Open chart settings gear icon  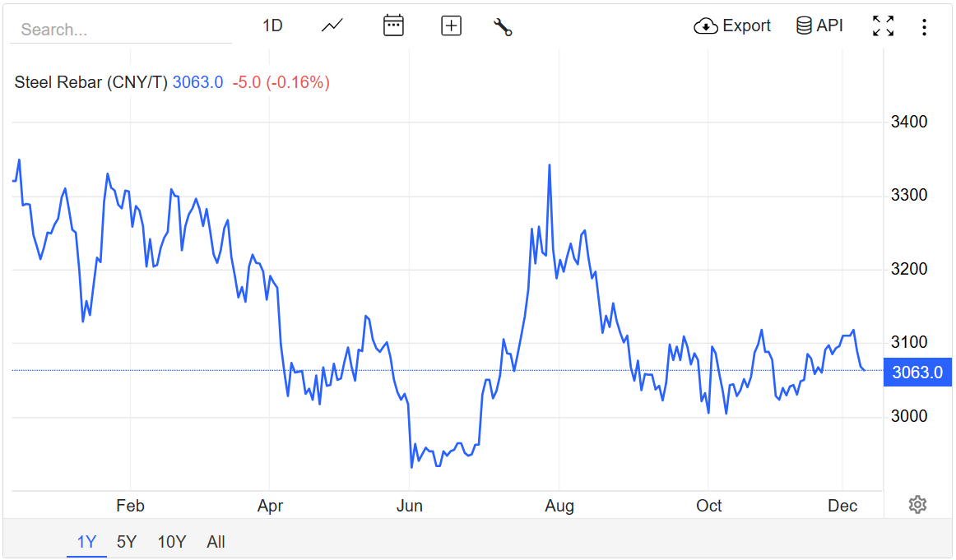[917, 504]
